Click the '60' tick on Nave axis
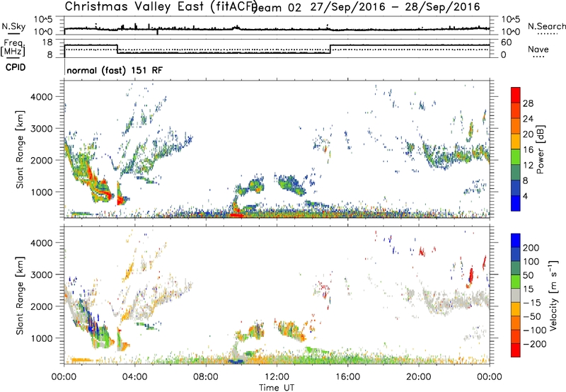Screen dimensions: 566x392 coord(507,42)
